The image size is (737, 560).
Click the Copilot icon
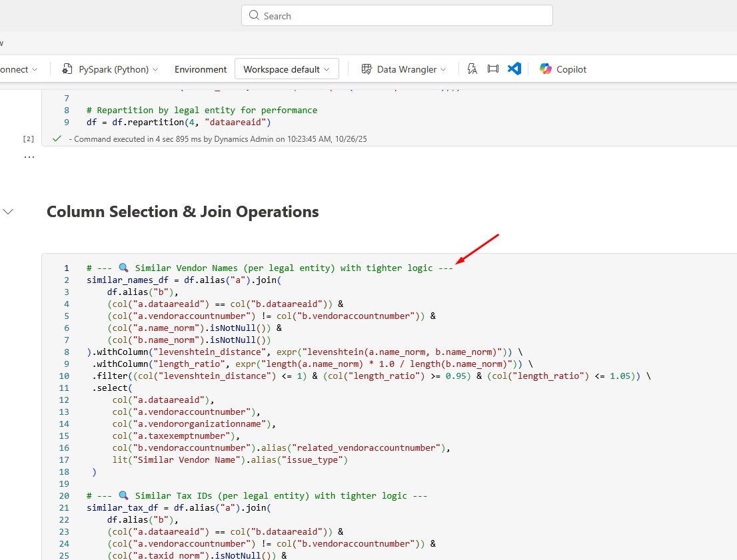click(x=546, y=69)
